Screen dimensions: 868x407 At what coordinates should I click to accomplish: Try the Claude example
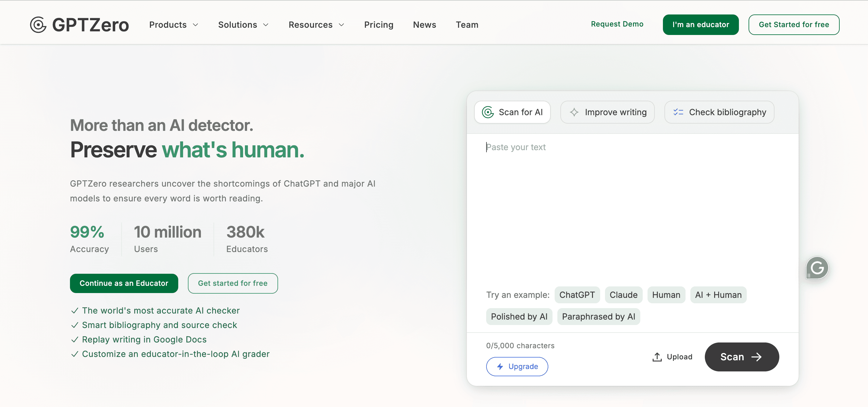623,295
